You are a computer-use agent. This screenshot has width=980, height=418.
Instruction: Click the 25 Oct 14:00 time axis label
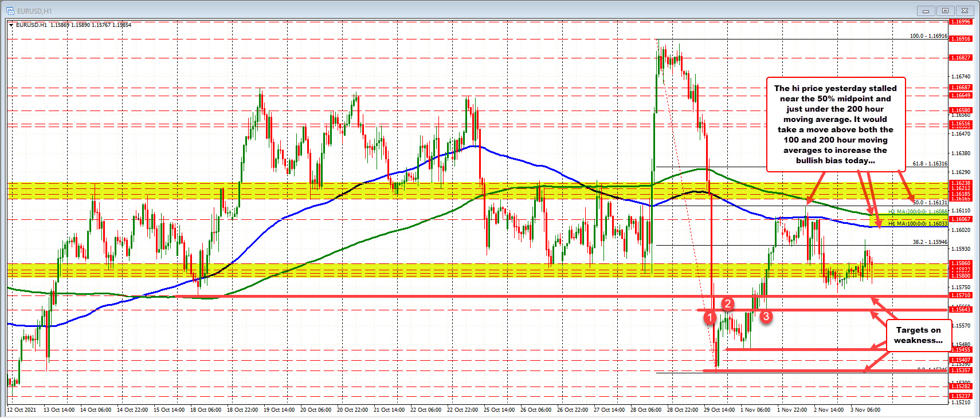[499, 410]
